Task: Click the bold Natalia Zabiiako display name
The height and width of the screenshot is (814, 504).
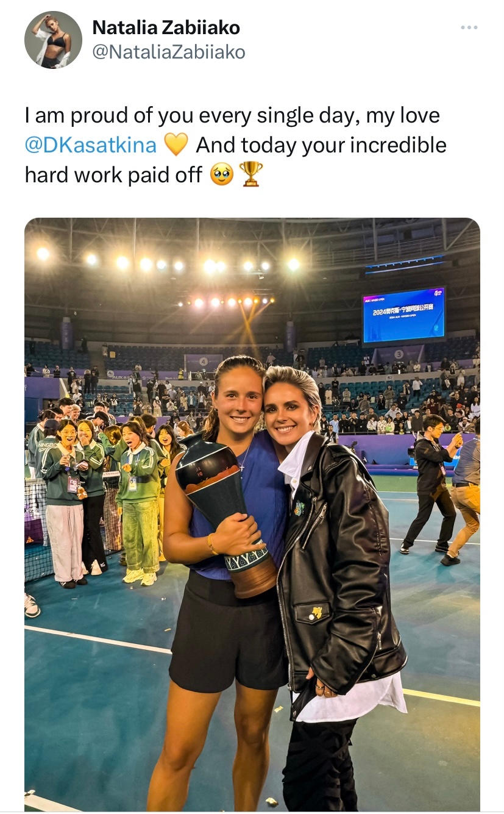Action: pos(166,27)
